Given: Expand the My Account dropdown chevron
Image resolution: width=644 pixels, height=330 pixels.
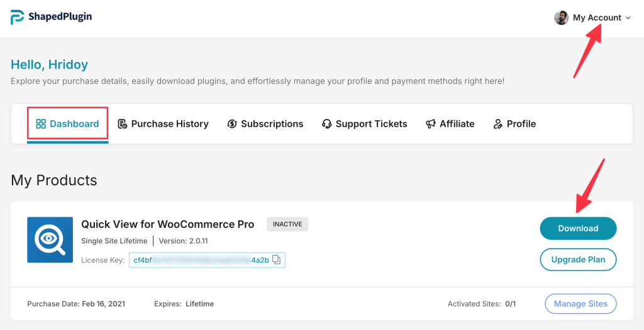Looking at the screenshot, I should click(628, 18).
